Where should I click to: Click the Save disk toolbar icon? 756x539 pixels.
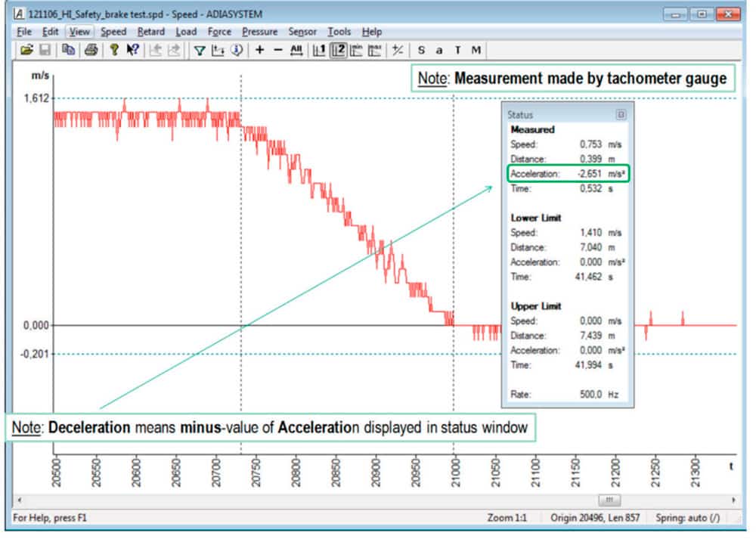[x=45, y=50]
